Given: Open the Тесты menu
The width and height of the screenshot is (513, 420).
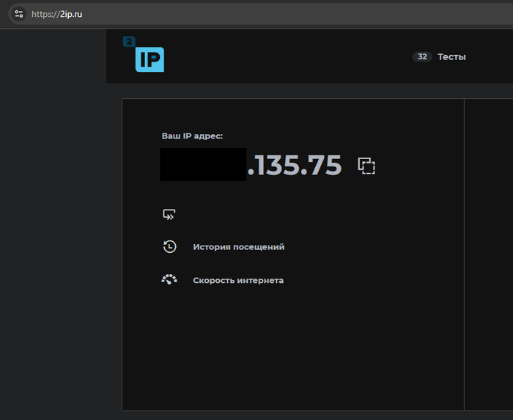Looking at the screenshot, I should click(x=451, y=56).
